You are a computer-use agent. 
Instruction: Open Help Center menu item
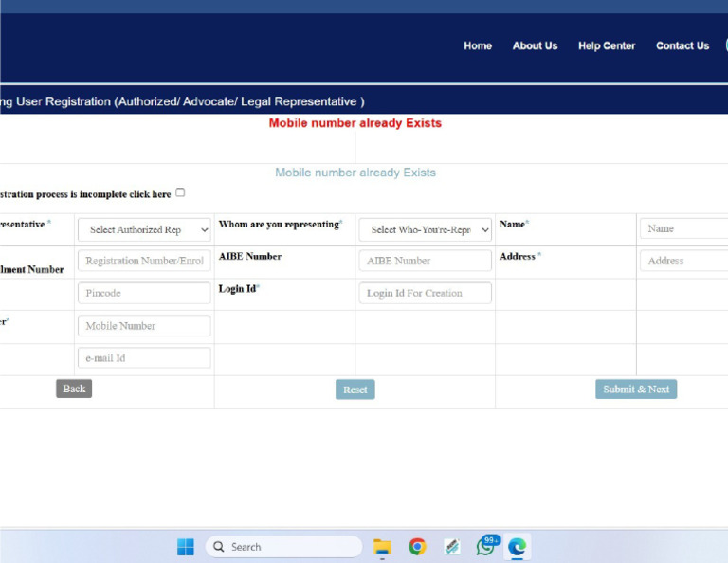point(607,45)
